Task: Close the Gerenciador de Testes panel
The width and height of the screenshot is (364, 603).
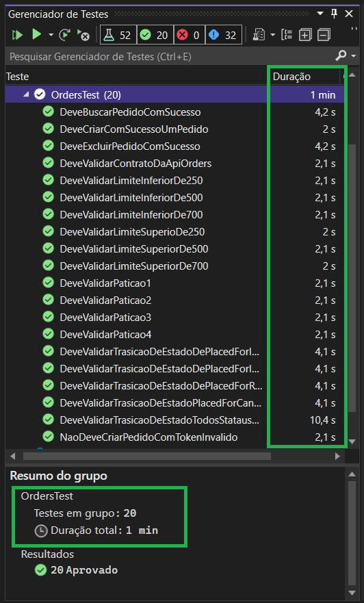Action: (x=349, y=14)
